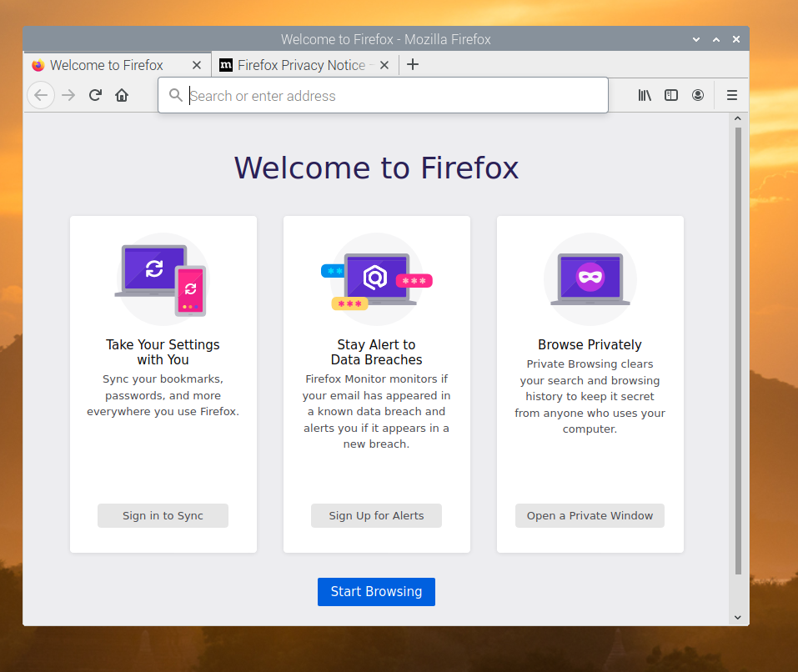
Task: Close the Welcome to Firefox tab
Action: coord(197,65)
